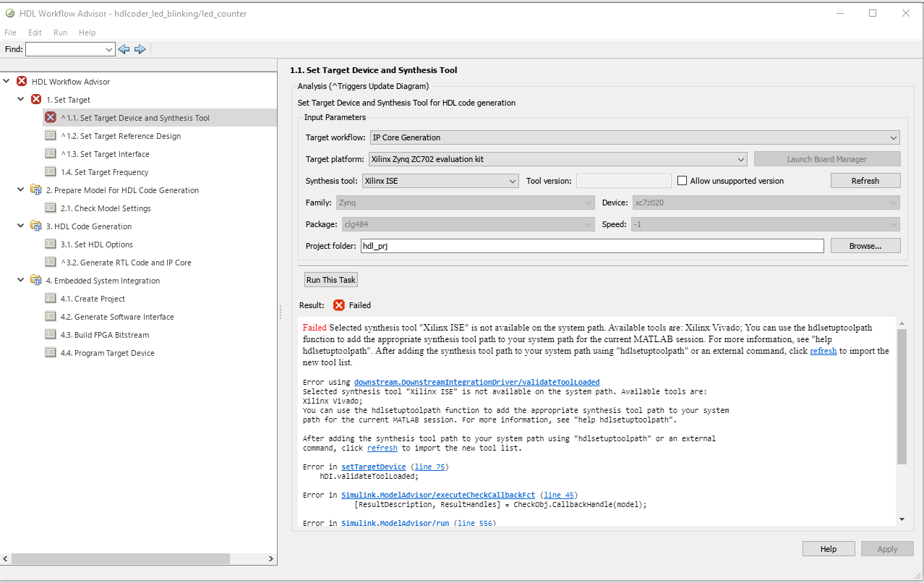This screenshot has width=924, height=583.
Task: Click the Failed status icon beside Result
Action: (x=337, y=305)
